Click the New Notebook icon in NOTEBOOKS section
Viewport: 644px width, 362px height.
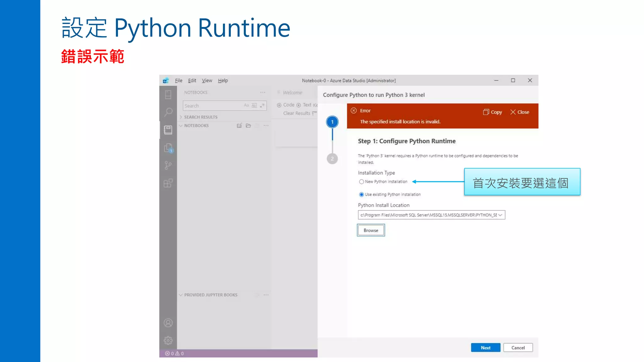click(239, 125)
